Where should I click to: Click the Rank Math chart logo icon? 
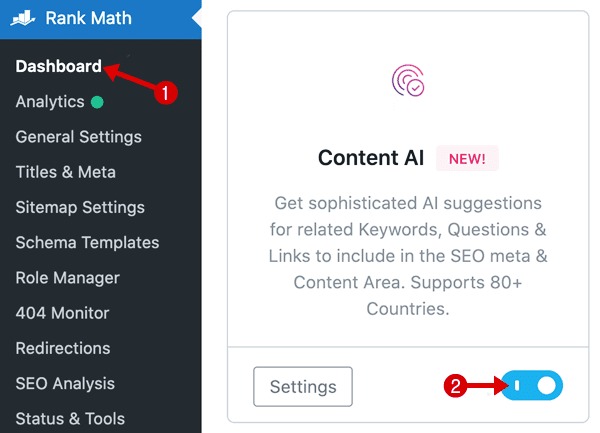point(23,18)
